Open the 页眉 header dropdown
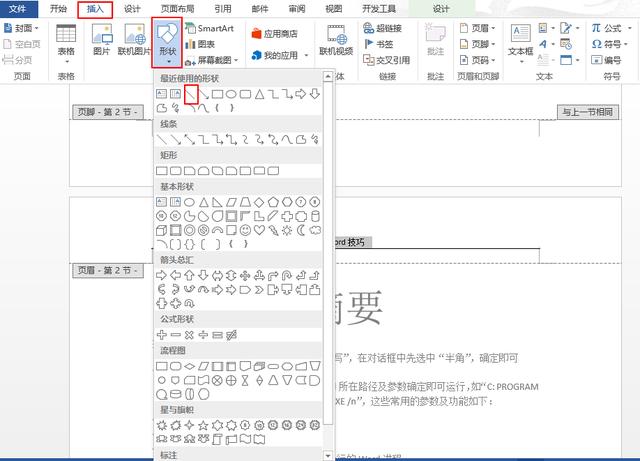This screenshot has height=461, width=640. click(x=478, y=28)
